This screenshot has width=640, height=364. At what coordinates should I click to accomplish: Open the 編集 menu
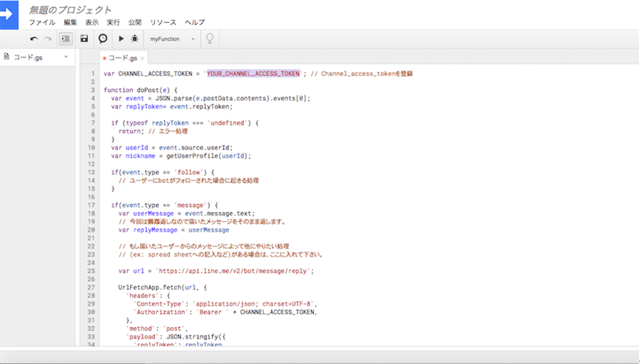[x=70, y=23]
